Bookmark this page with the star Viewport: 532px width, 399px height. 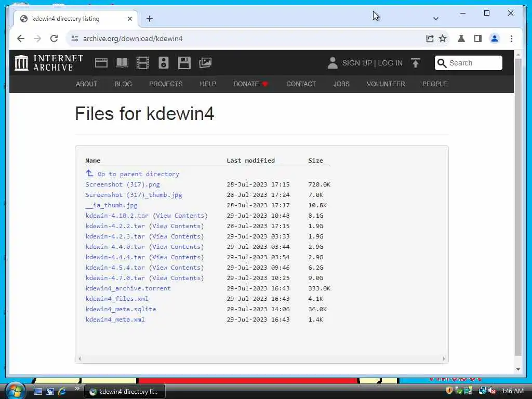coord(443,38)
